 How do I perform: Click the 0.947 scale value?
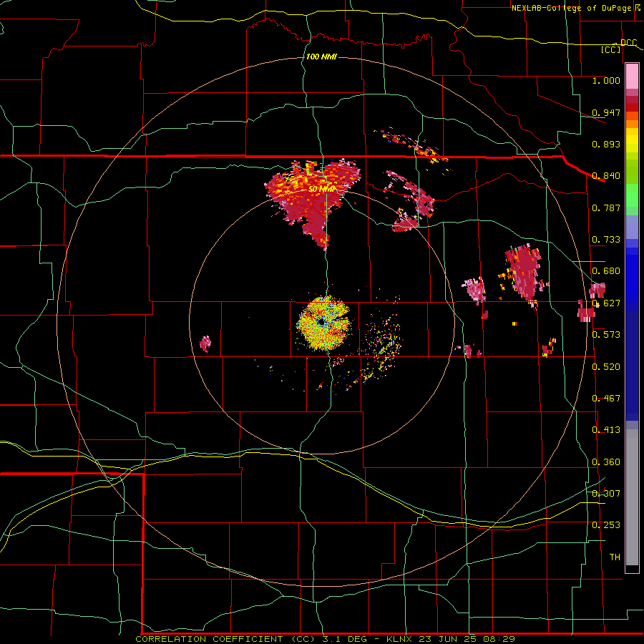point(606,112)
